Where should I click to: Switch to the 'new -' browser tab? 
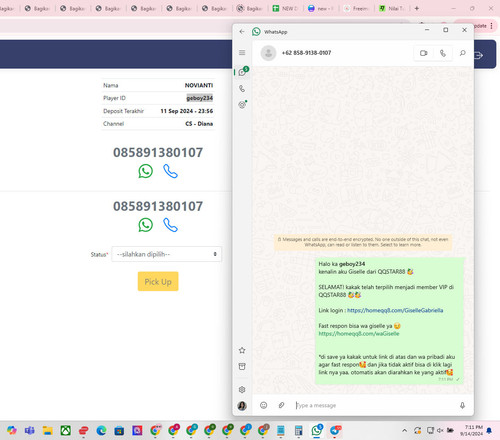coord(321,8)
